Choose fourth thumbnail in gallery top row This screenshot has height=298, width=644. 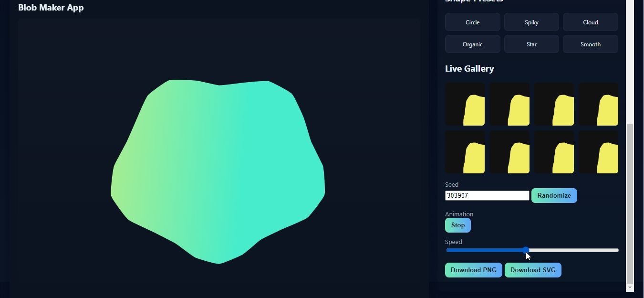point(598,104)
